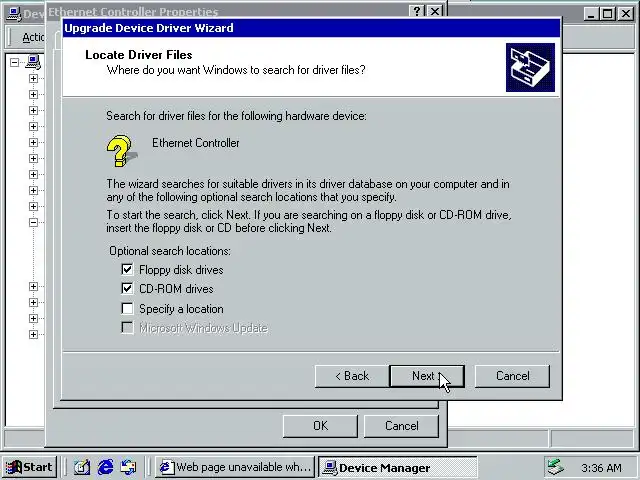Click the Show Desktop quick launch icon
The image size is (640, 480).
click(x=82, y=467)
